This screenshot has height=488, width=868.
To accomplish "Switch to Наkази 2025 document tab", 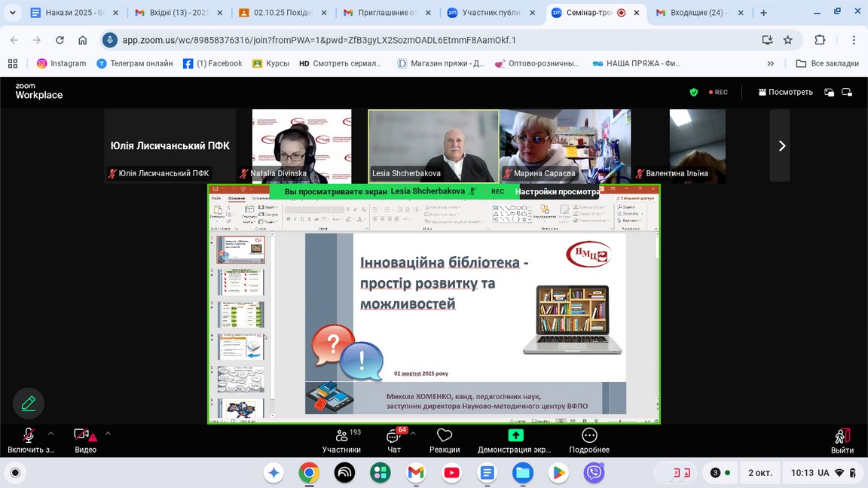I will coord(68,13).
